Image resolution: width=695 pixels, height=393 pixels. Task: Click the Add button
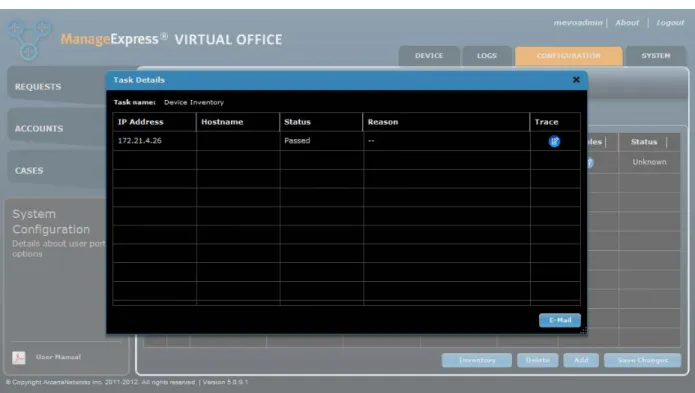pyautogui.click(x=581, y=360)
